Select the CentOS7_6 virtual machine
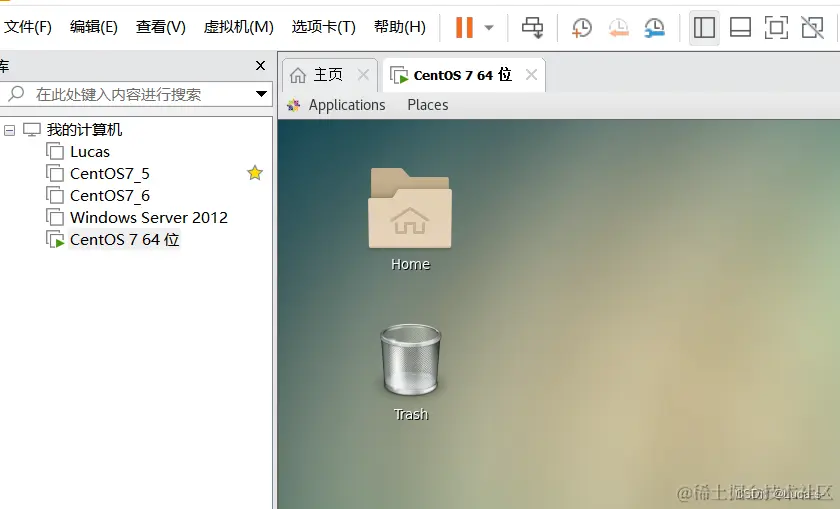The height and width of the screenshot is (509, 840). click(x=110, y=196)
